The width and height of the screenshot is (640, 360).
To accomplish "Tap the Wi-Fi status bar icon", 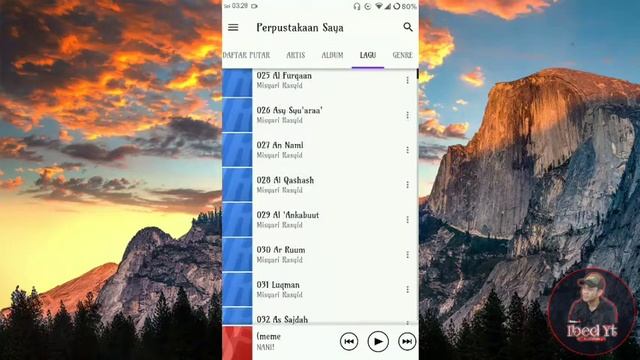I will 379,6.
